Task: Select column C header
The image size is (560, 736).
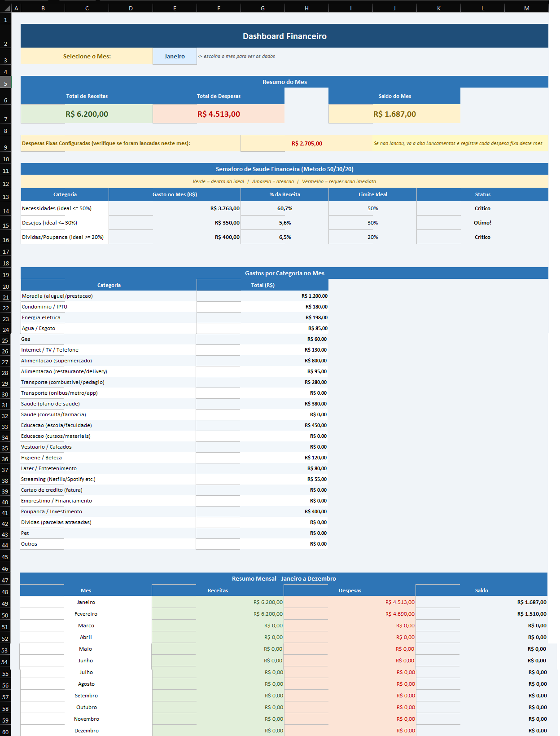Action: pyautogui.click(x=87, y=8)
